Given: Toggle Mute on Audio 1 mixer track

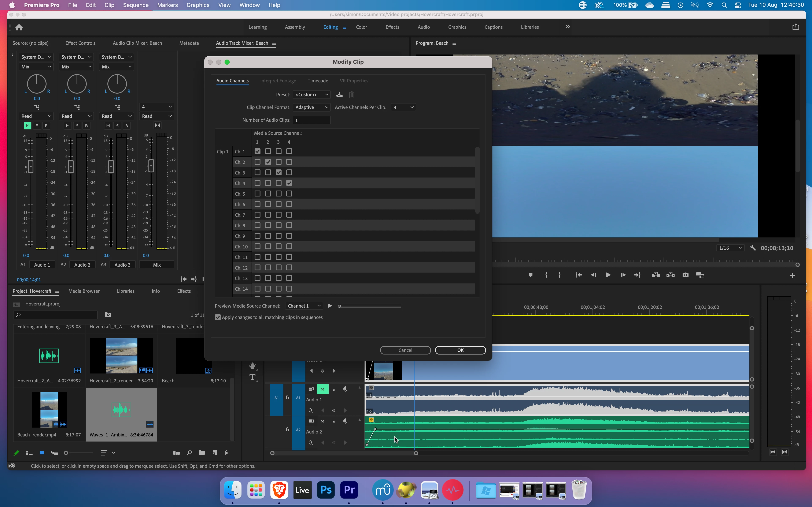Looking at the screenshot, I should [27, 126].
